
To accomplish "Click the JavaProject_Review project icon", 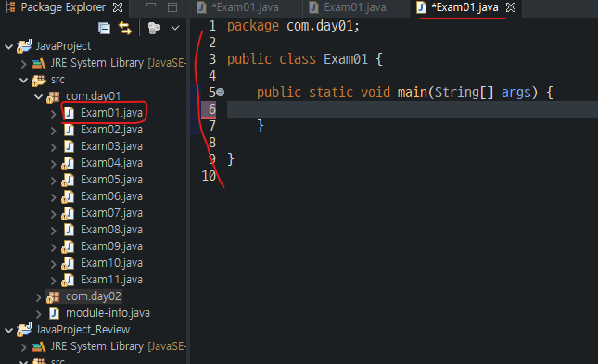I will pos(24,330).
